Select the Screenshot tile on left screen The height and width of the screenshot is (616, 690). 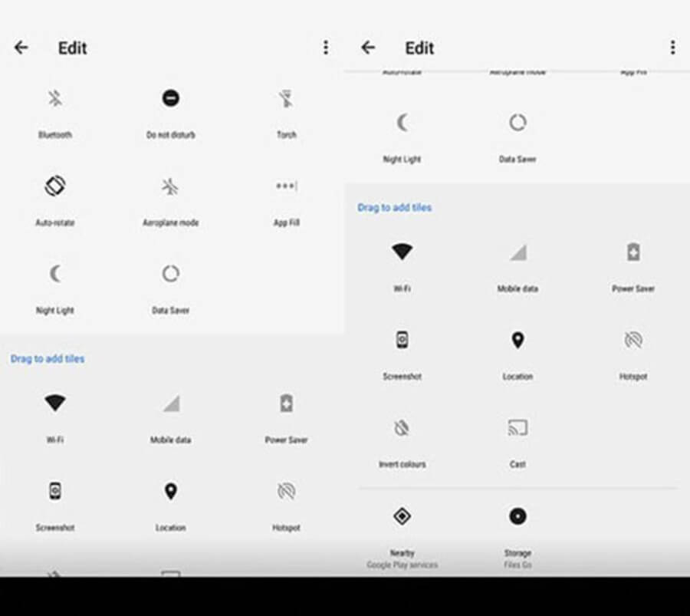pyautogui.click(x=55, y=492)
